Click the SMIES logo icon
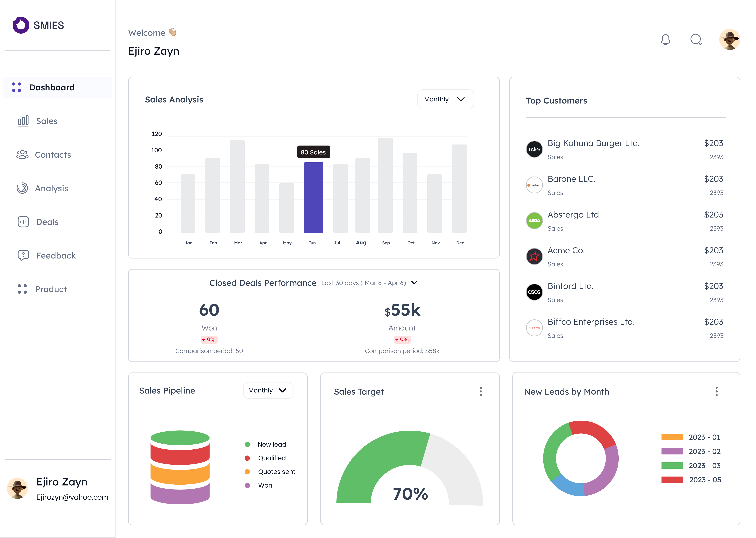 21,25
